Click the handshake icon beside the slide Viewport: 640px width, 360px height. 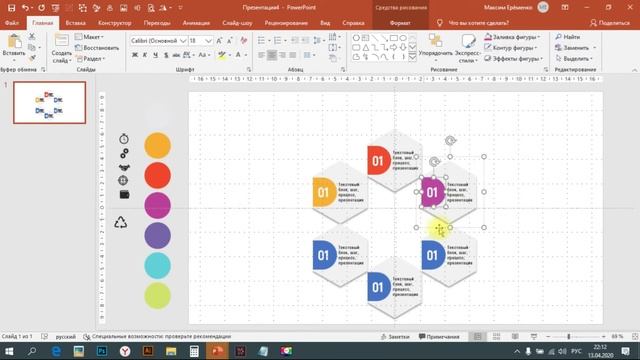click(x=124, y=167)
